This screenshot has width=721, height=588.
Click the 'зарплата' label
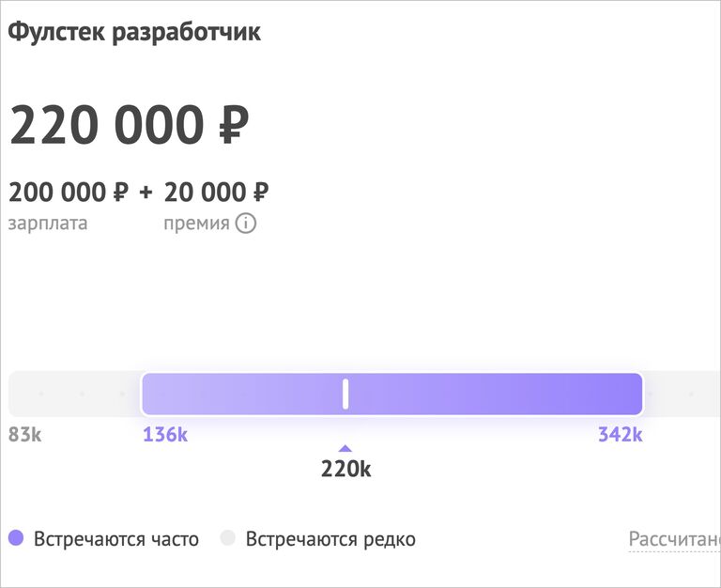[x=48, y=224]
